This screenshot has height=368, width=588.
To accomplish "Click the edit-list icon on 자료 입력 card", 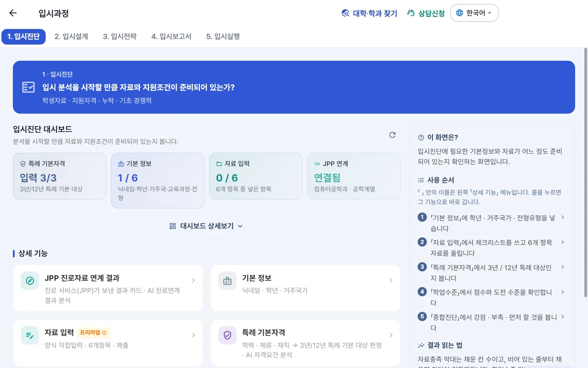I will click(x=30, y=335).
